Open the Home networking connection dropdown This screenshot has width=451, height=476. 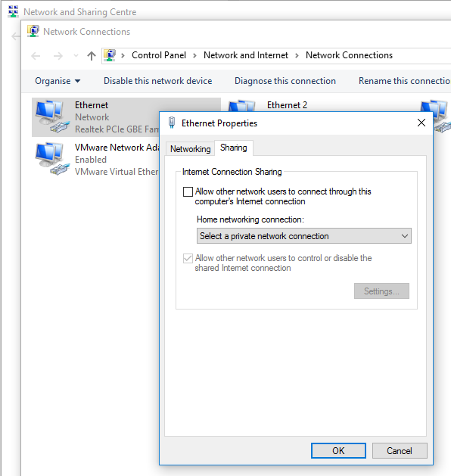click(x=303, y=236)
